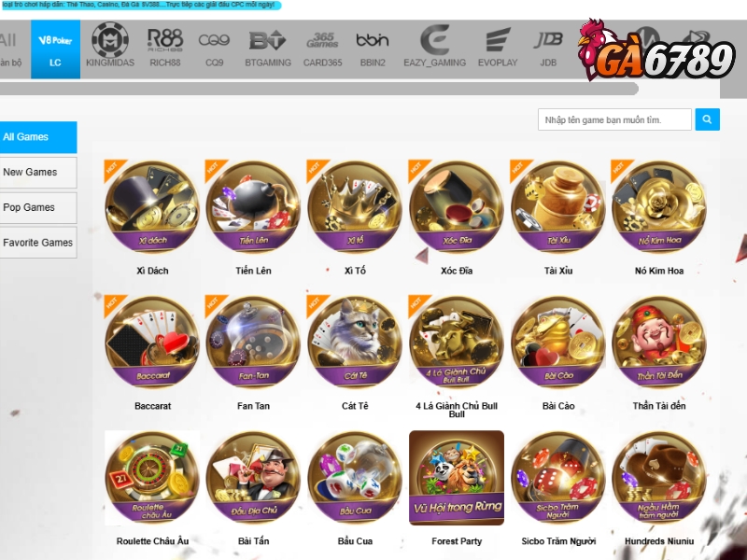Launch the Fan Tan game
The width and height of the screenshot is (747, 560).
tap(253, 343)
